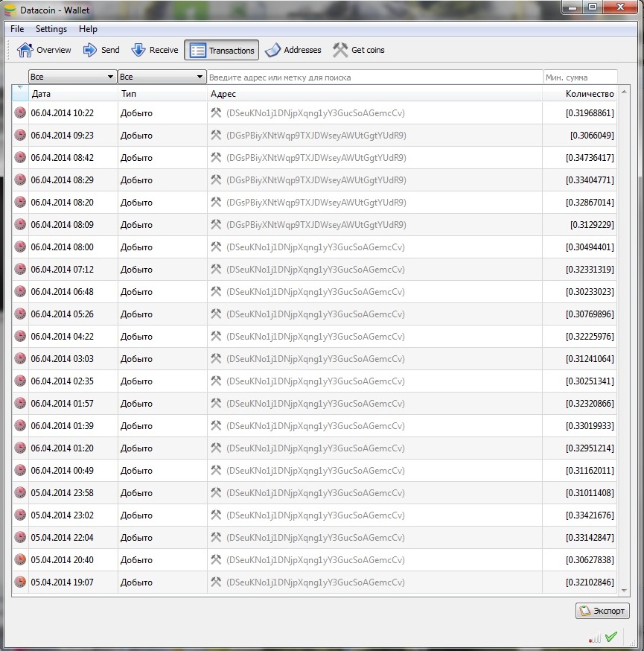Screen dimensions: 644x651
Task: Click the mining pickaxe icon in 05.04.2014 23:02 row
Action: coord(216,515)
